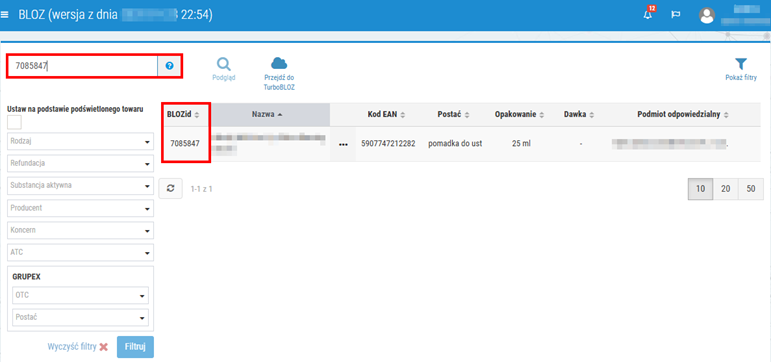Image resolution: width=771 pixels, height=362 pixels.
Task: Go to TurboBLOZ cloud icon
Action: click(x=279, y=74)
